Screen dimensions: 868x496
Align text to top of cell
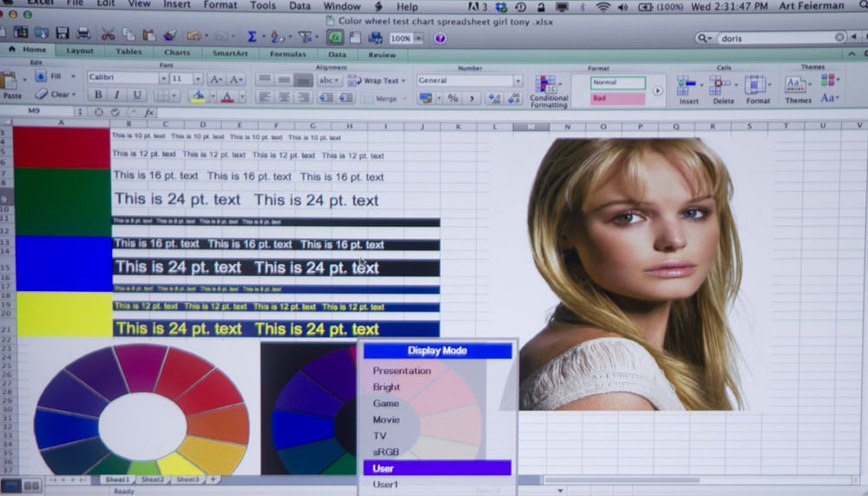(265, 79)
